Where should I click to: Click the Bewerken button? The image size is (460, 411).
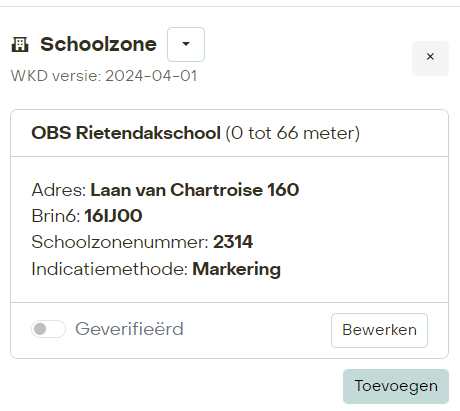coord(379,330)
